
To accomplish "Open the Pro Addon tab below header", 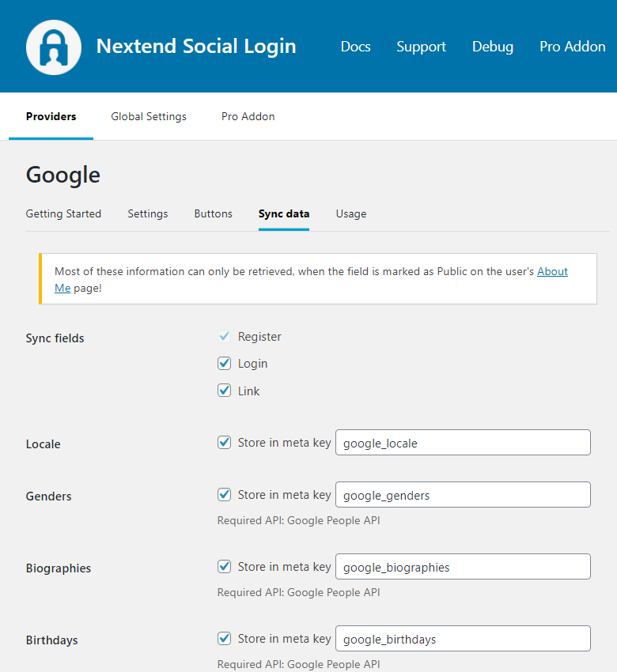I will (248, 116).
